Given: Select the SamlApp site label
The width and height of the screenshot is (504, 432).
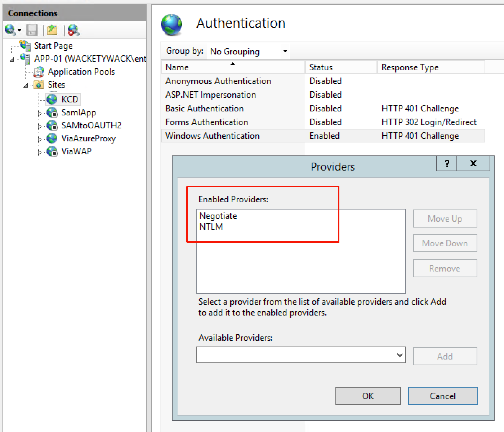Looking at the screenshot, I should [x=79, y=113].
